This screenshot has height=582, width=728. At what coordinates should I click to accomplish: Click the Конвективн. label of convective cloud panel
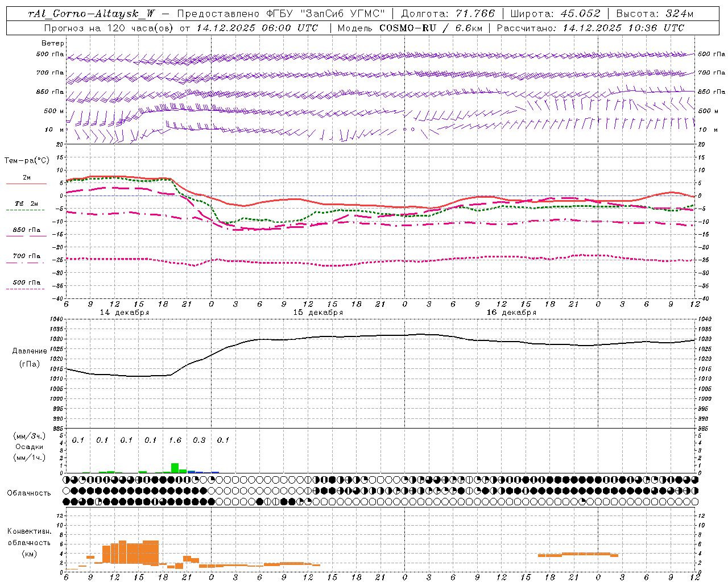coord(29,531)
